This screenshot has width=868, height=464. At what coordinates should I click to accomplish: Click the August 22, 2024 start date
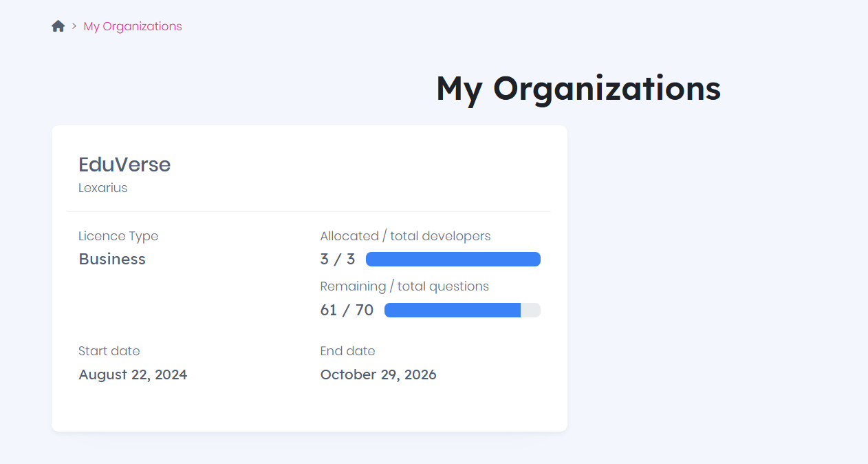point(133,375)
